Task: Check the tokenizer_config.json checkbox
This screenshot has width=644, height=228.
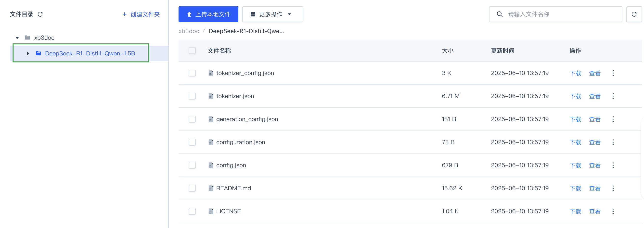Action: click(x=192, y=73)
